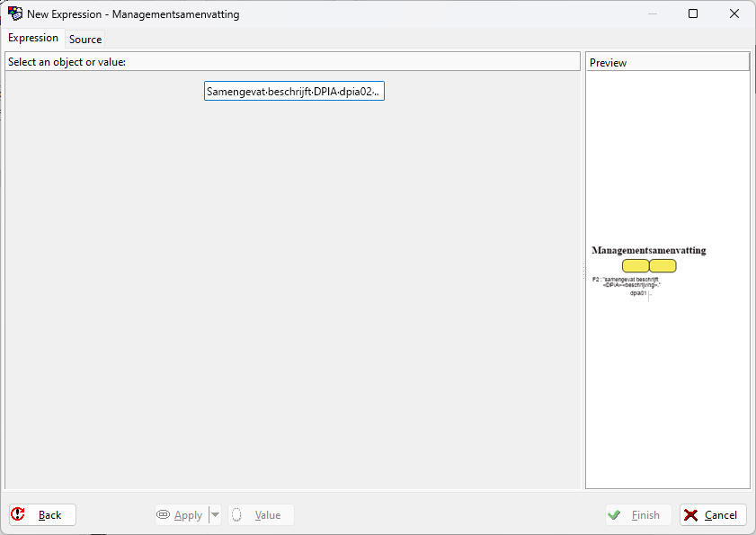Click the dotted circle Value icon
This screenshot has height=535, width=756.
coord(237,515)
